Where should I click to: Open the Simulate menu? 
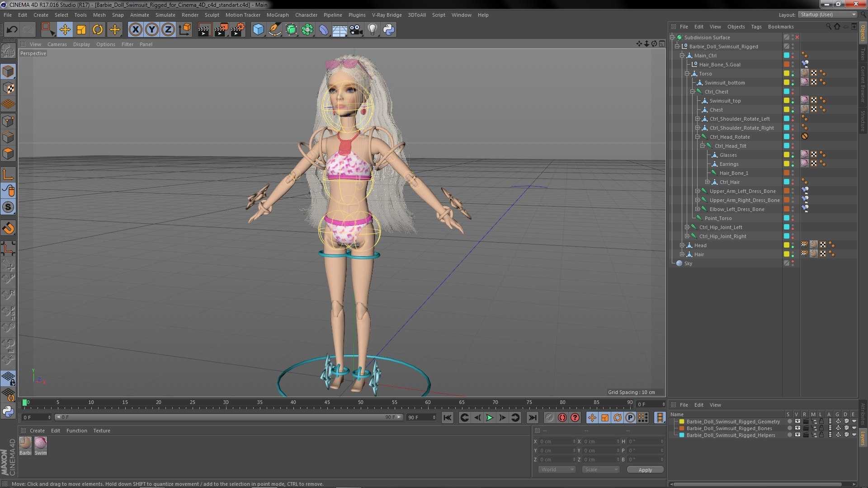[x=165, y=15]
